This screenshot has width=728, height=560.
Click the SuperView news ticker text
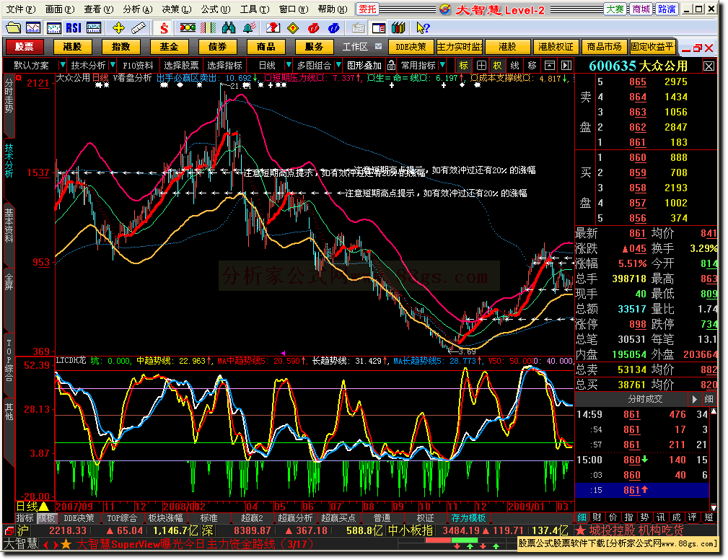pos(195,544)
